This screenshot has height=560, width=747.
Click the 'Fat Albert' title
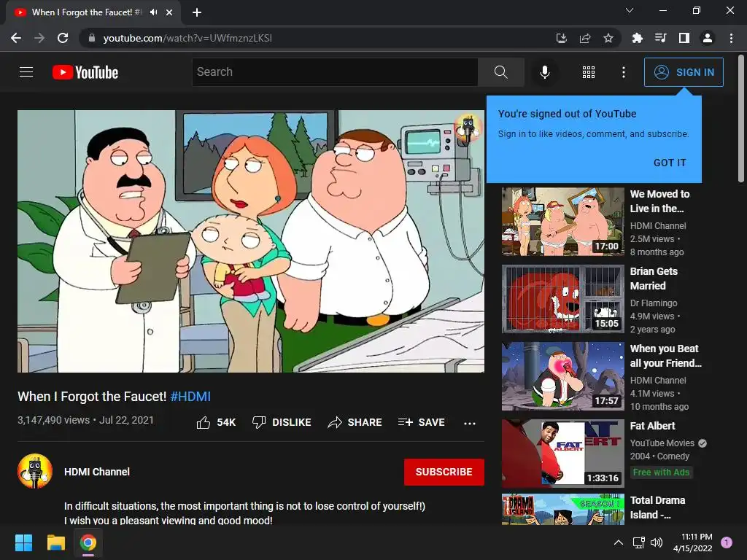coord(653,426)
